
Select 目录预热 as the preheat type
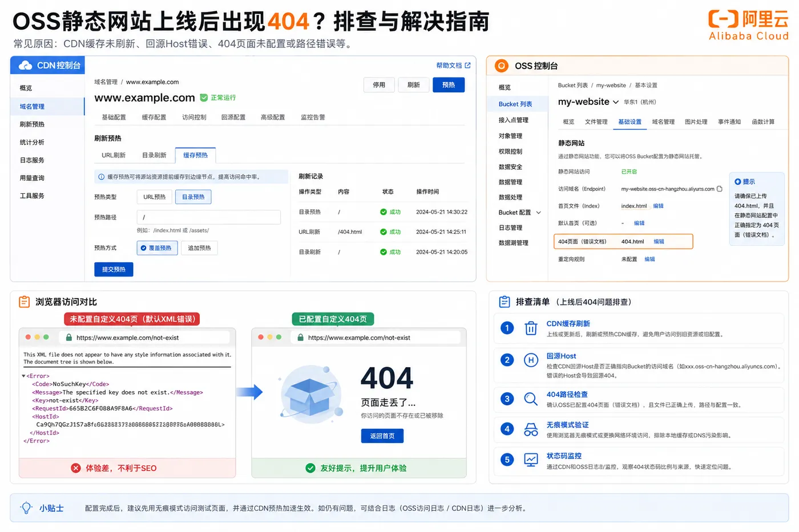click(193, 197)
